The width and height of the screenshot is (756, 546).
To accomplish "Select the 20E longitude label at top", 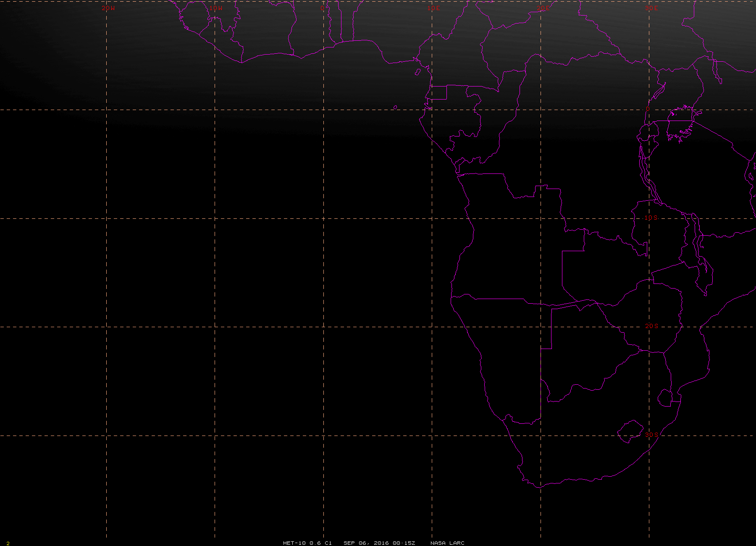I will 543,8.
